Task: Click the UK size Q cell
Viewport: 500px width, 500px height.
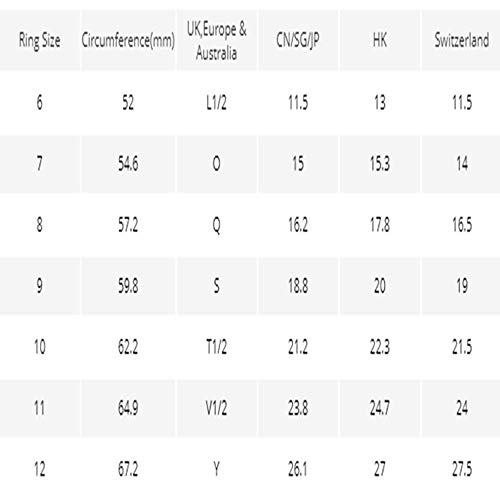Action: 217,225
